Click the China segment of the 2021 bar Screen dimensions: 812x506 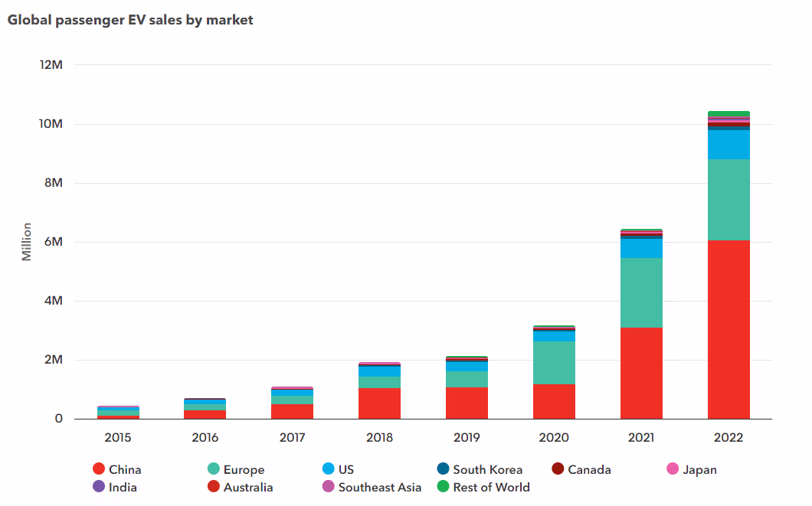[x=641, y=373]
